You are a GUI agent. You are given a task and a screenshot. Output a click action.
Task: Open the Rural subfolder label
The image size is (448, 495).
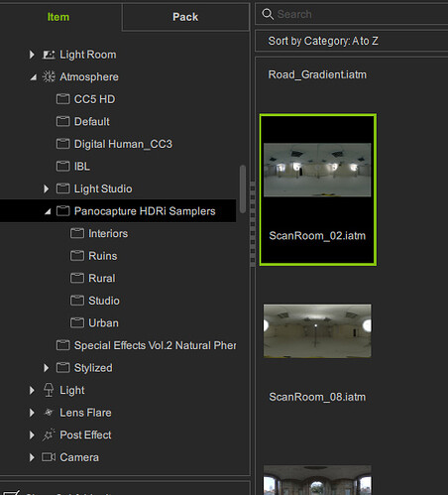(x=102, y=278)
